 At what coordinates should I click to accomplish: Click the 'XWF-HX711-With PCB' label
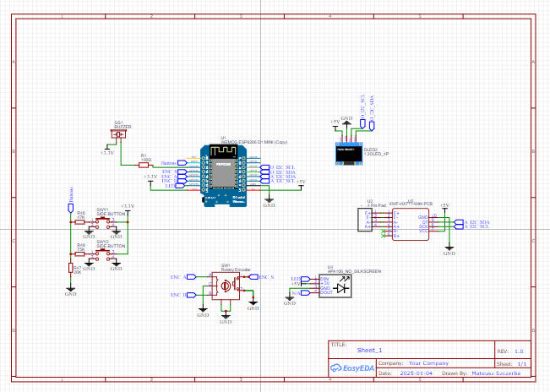[x=411, y=204]
